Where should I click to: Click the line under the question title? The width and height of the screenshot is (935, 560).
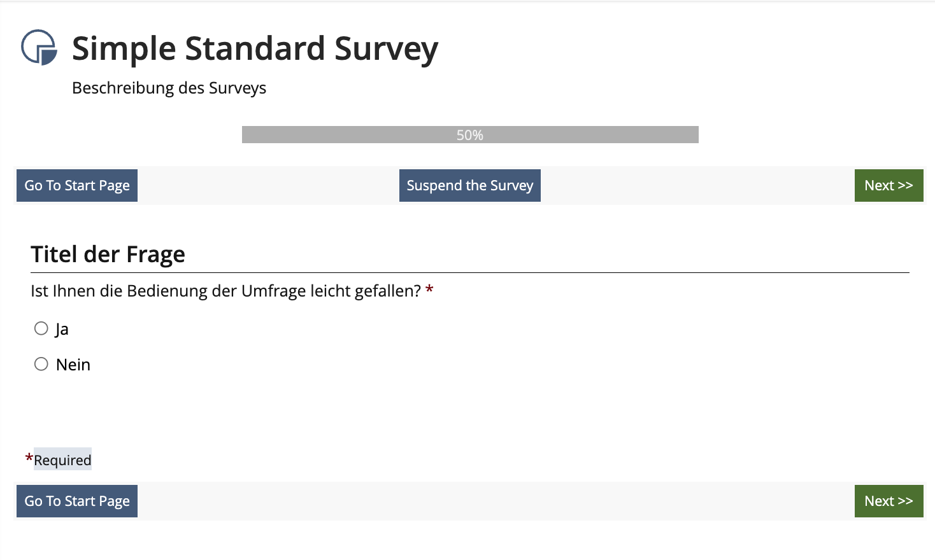pos(469,272)
